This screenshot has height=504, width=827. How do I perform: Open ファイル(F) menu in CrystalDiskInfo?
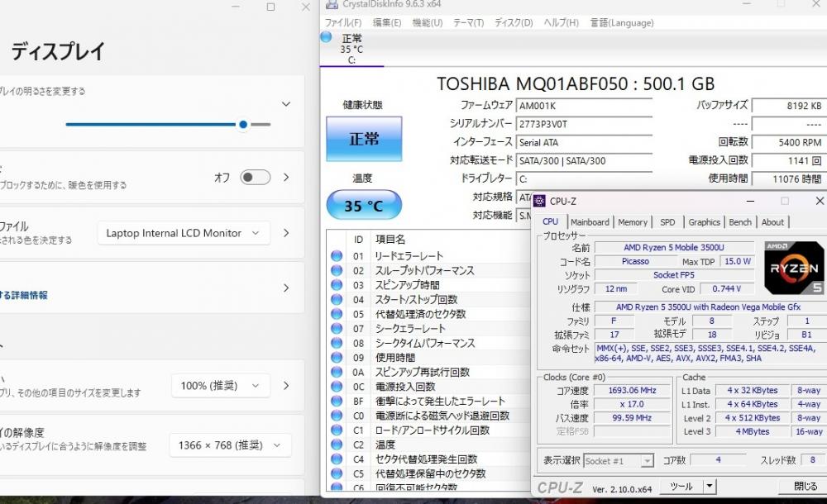(x=343, y=22)
